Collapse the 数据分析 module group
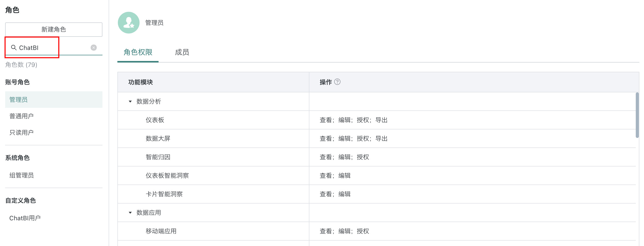The image size is (644, 246). (130, 102)
